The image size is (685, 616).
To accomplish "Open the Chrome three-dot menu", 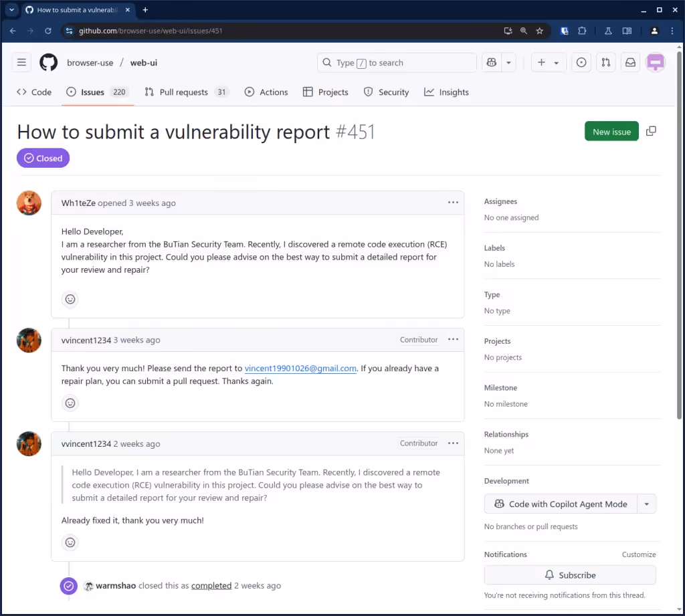I will [x=672, y=31].
